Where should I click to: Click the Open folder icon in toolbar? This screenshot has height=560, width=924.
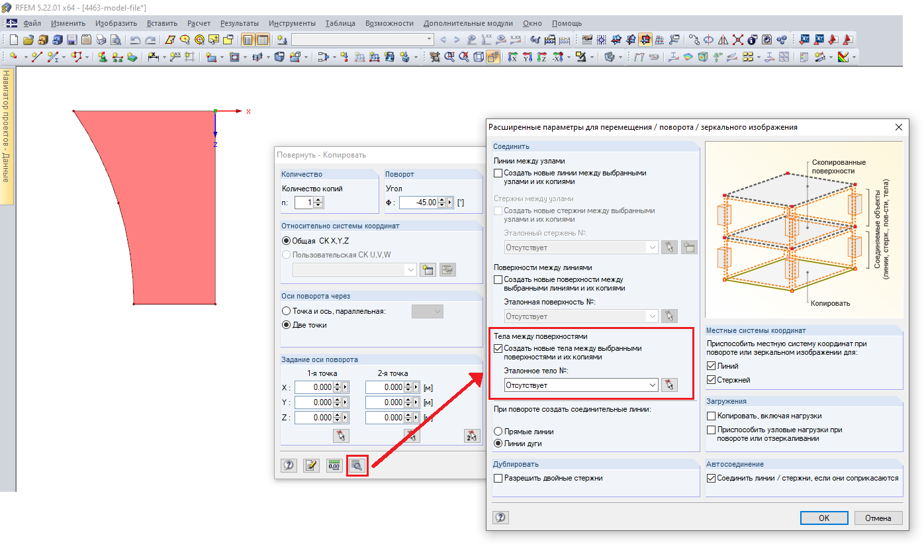(28, 40)
